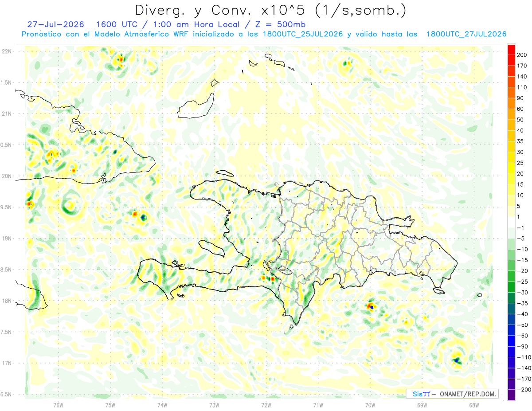Viewport: 532px width, 411px height.
Task: Click the white swatch between legend marks 1 and -1
Action: (x=511, y=222)
